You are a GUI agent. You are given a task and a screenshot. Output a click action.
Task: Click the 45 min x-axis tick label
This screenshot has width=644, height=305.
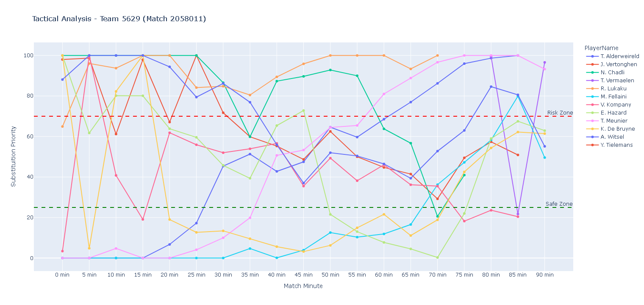tap(303, 275)
